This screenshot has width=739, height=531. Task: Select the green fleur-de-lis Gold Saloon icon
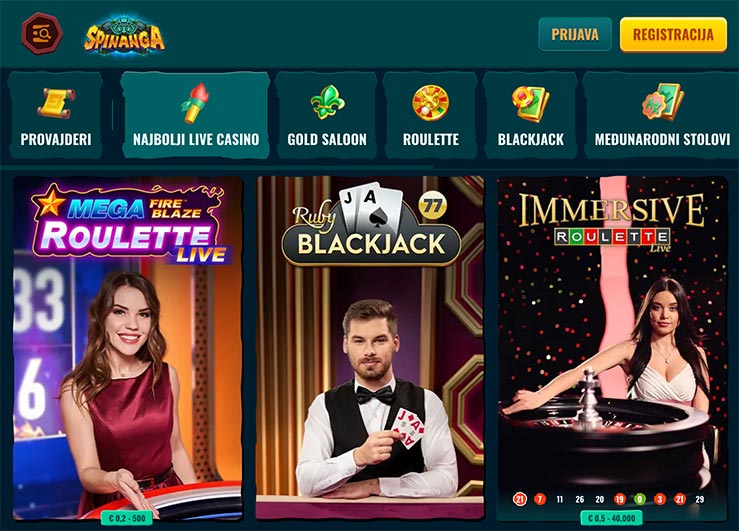coord(327,102)
